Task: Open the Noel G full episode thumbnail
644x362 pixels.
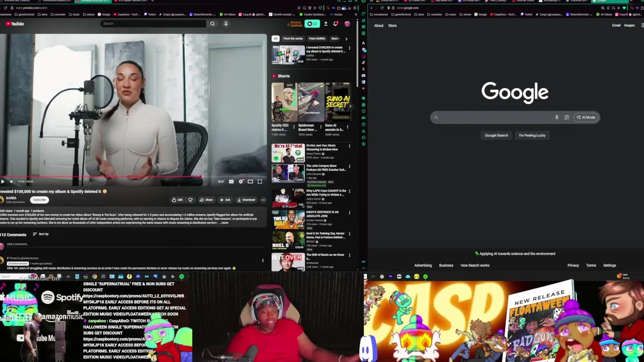Action: [x=288, y=240]
